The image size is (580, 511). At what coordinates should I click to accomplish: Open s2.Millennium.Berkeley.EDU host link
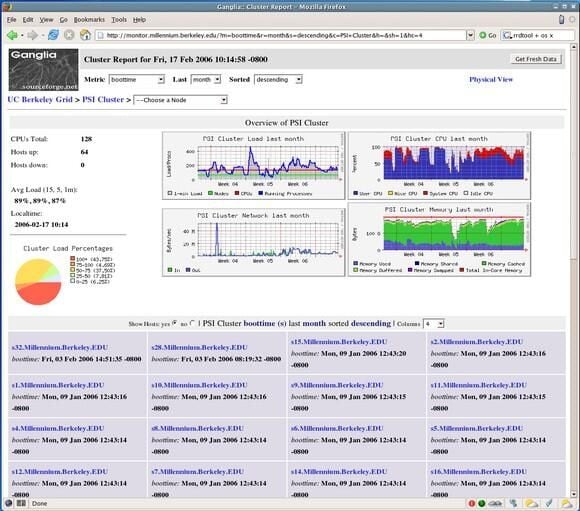pos(477,342)
